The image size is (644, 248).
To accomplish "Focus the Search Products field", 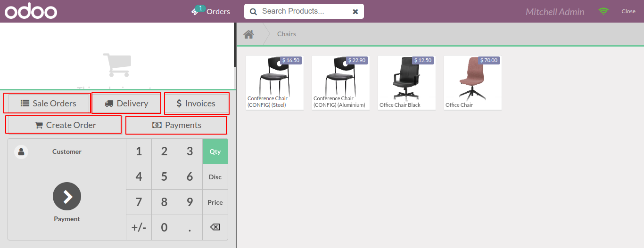I will (304, 11).
